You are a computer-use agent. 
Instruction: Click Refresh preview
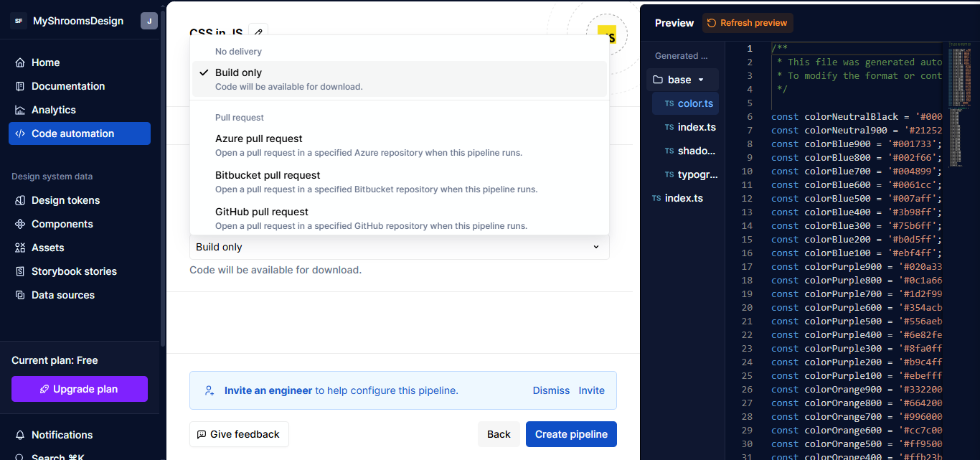748,22
